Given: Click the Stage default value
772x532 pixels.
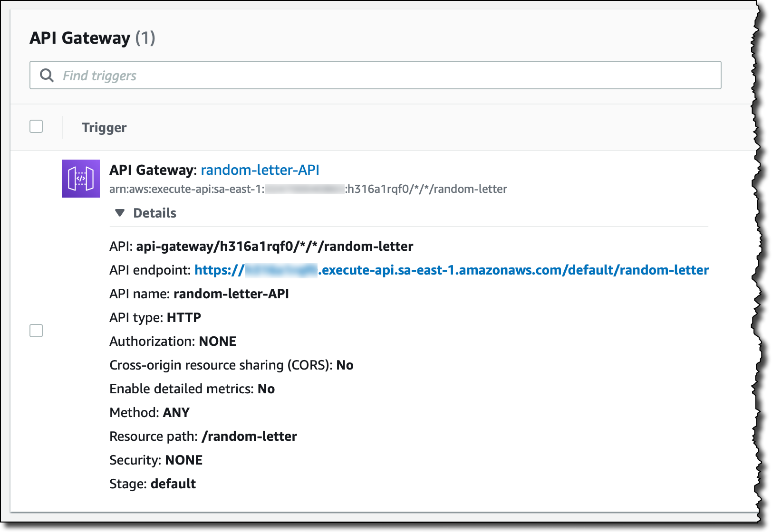Looking at the screenshot, I should [x=173, y=484].
